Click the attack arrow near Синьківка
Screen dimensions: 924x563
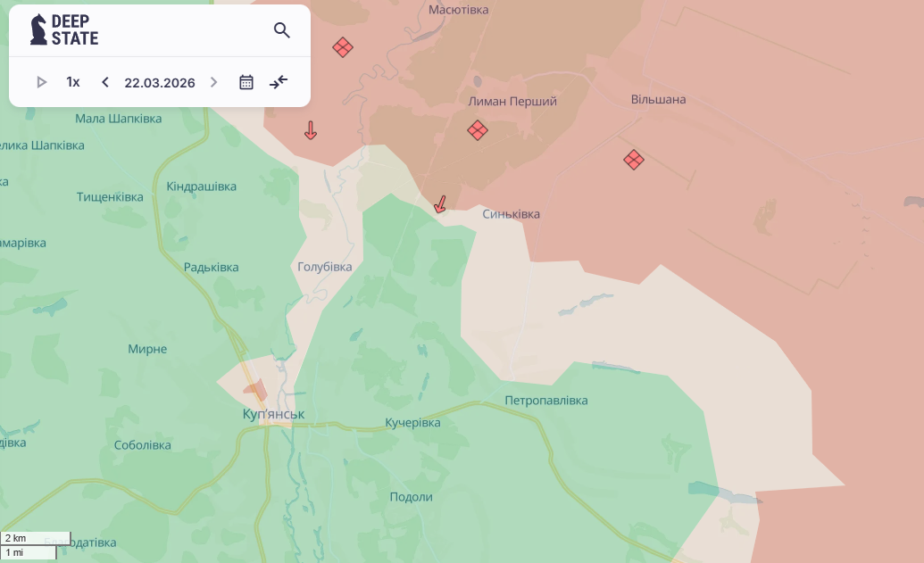[439, 204]
